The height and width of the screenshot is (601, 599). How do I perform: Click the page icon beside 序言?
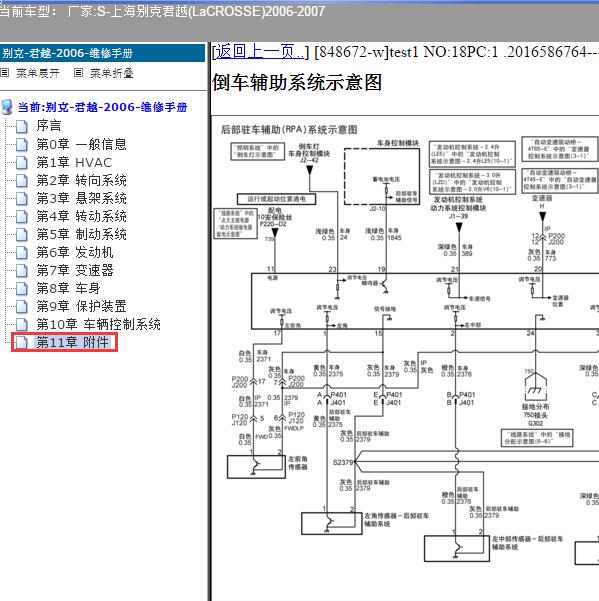pos(22,126)
